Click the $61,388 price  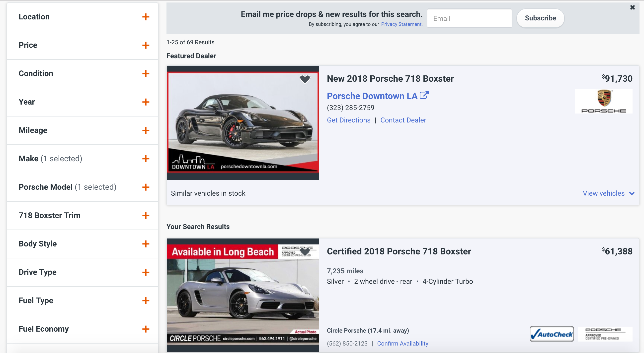click(617, 251)
